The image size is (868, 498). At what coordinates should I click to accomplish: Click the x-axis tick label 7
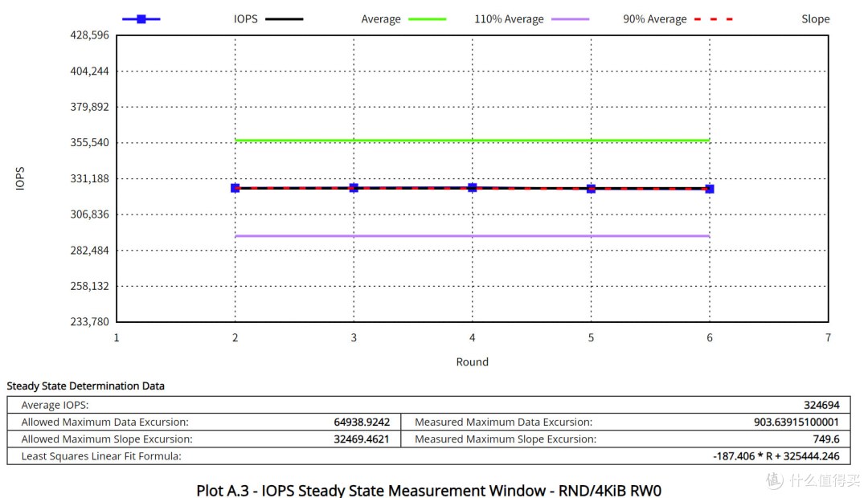[x=828, y=337]
